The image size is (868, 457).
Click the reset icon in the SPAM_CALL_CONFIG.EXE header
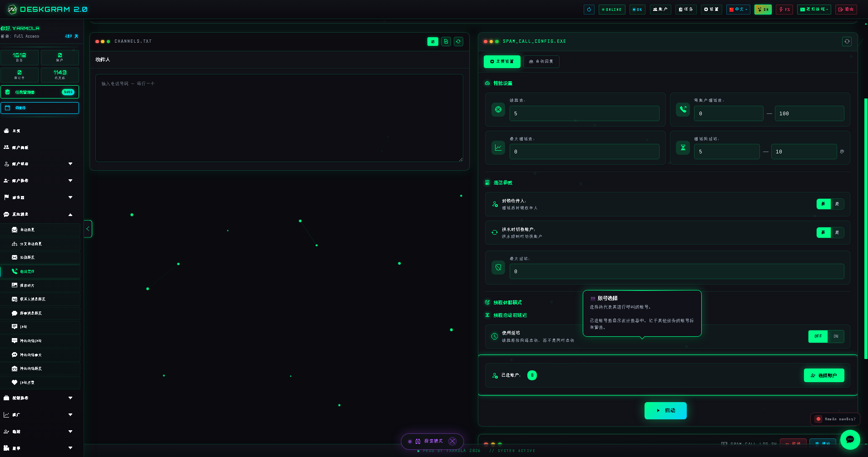tap(847, 41)
